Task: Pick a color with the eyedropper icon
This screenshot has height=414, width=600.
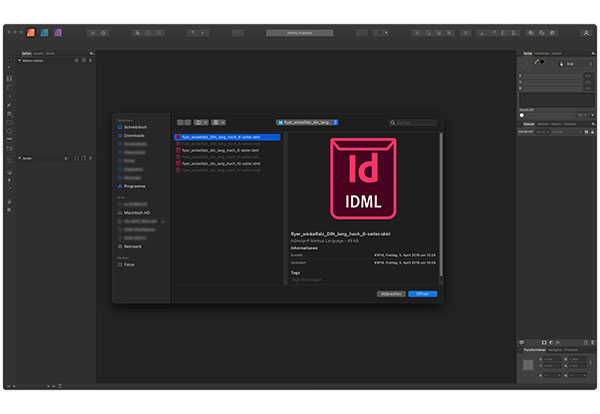Action: [x=536, y=61]
